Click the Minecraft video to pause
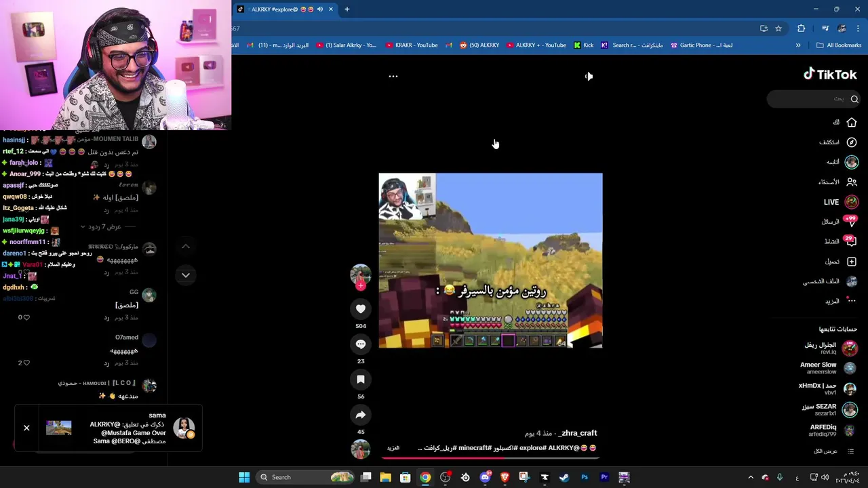 (x=490, y=261)
